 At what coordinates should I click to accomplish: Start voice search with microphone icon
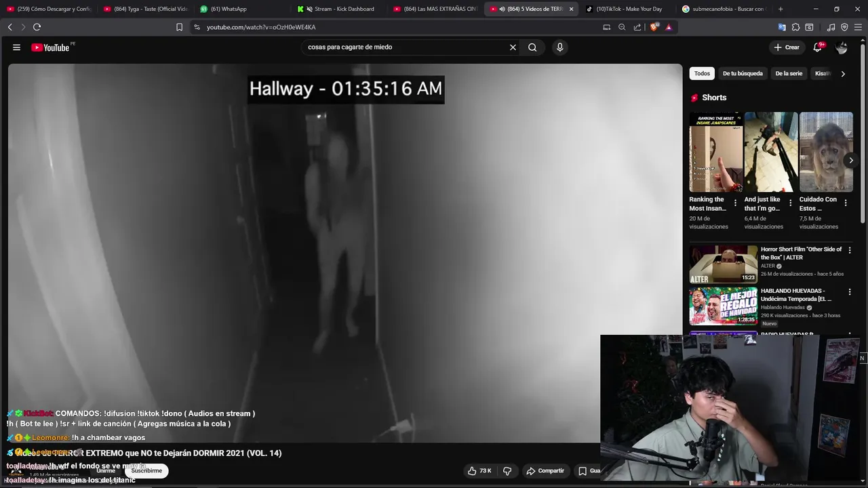click(559, 47)
